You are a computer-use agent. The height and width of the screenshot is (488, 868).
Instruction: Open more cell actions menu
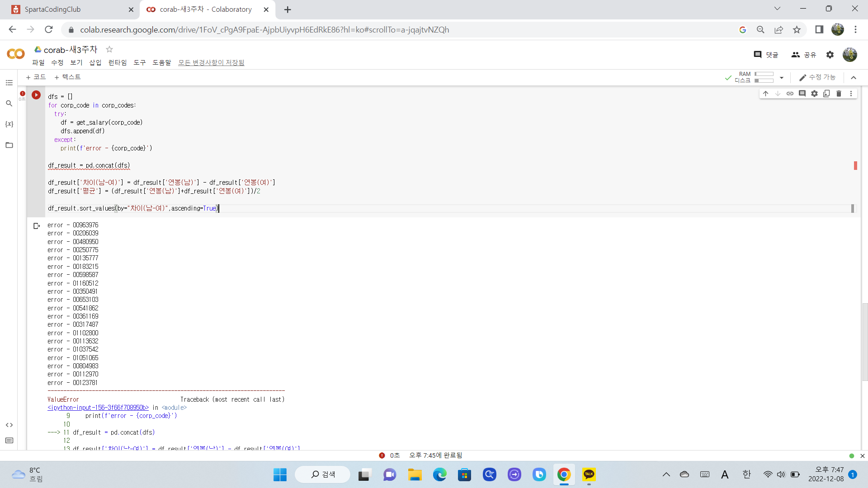[851, 94]
